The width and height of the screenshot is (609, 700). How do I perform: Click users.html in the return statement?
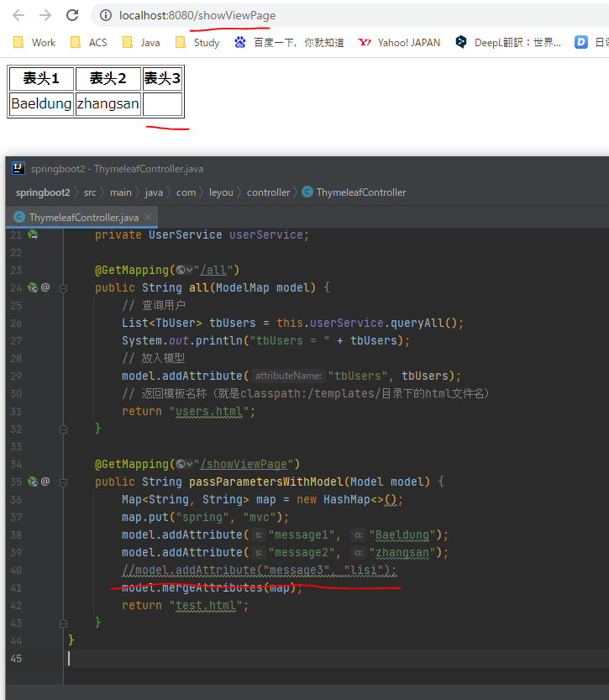point(209,411)
